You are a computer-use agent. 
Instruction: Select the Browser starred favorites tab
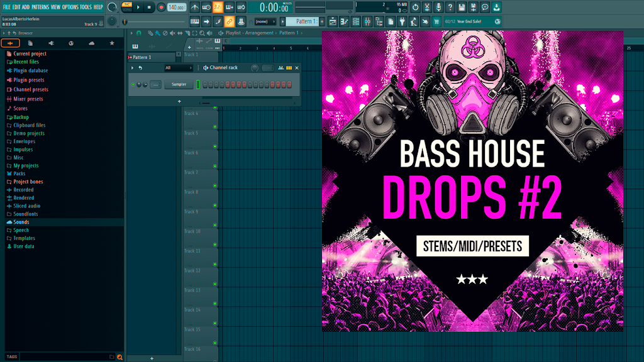112,43
